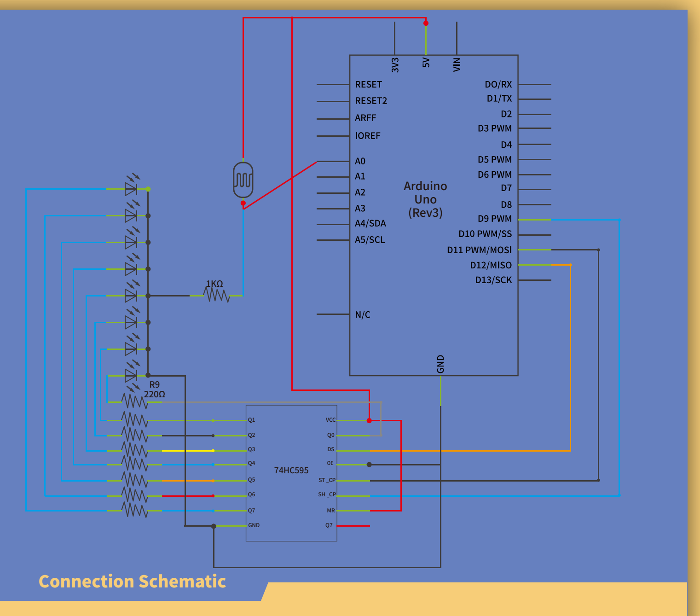Click the A0 pin label
700x616 pixels.
pos(360,161)
